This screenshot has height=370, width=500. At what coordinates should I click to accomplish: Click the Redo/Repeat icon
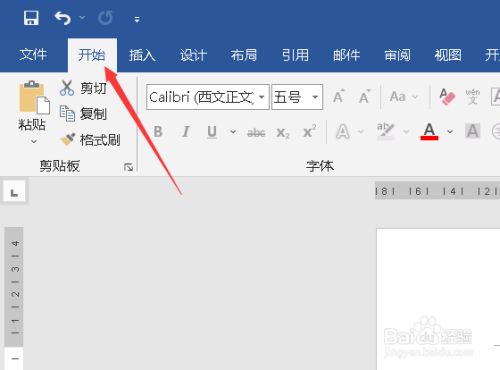pyautogui.click(x=105, y=18)
